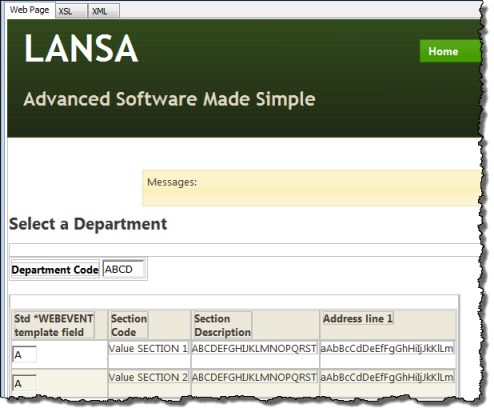This screenshot has height=411, width=494.
Task: Click the Std *WEBEVENT template field header
Action: tap(54, 325)
